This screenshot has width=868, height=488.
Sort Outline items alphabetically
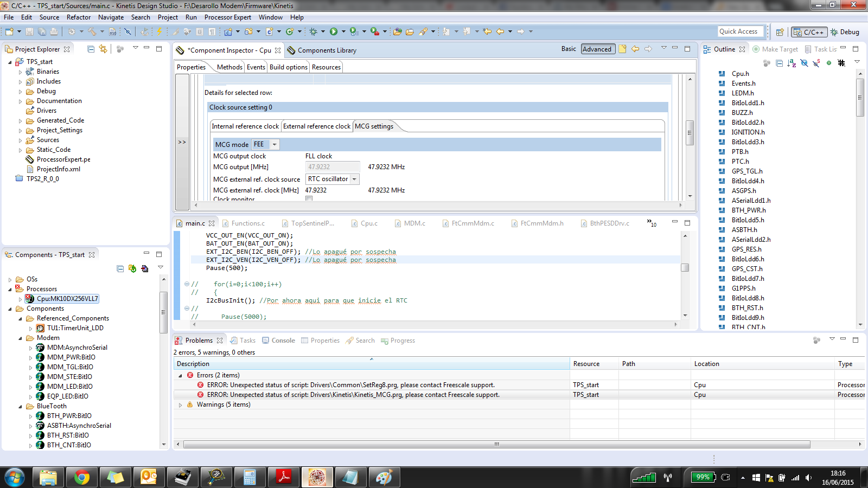(x=792, y=63)
